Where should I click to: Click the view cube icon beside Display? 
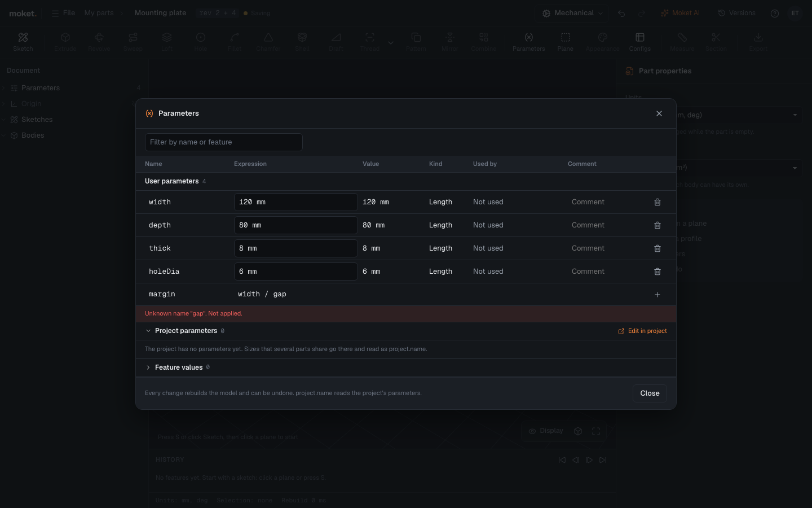[x=578, y=431]
